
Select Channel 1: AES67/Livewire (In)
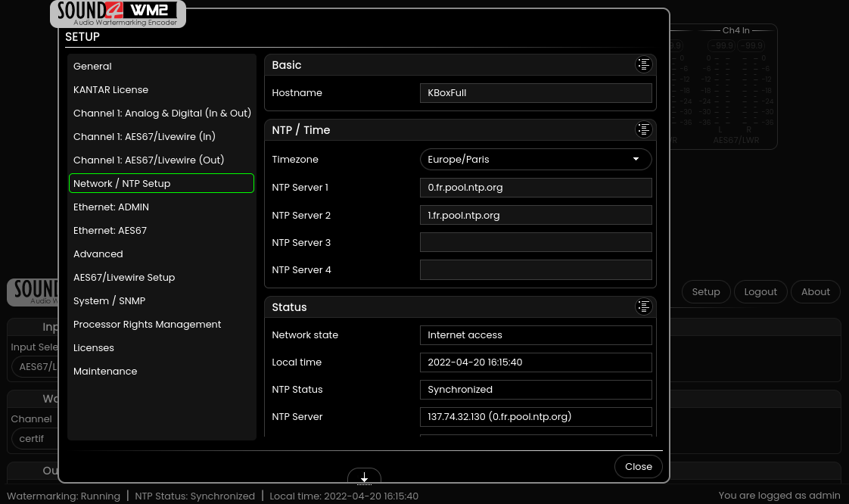point(161,136)
